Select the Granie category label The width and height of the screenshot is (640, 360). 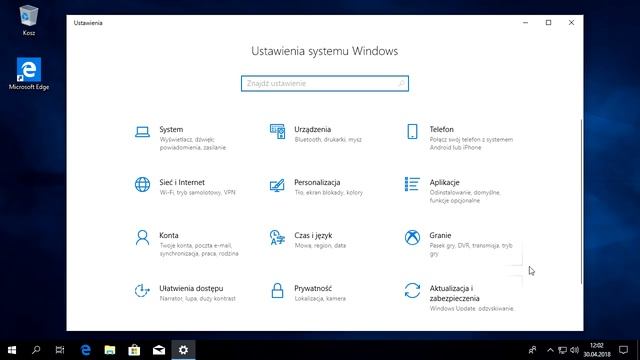point(440,236)
